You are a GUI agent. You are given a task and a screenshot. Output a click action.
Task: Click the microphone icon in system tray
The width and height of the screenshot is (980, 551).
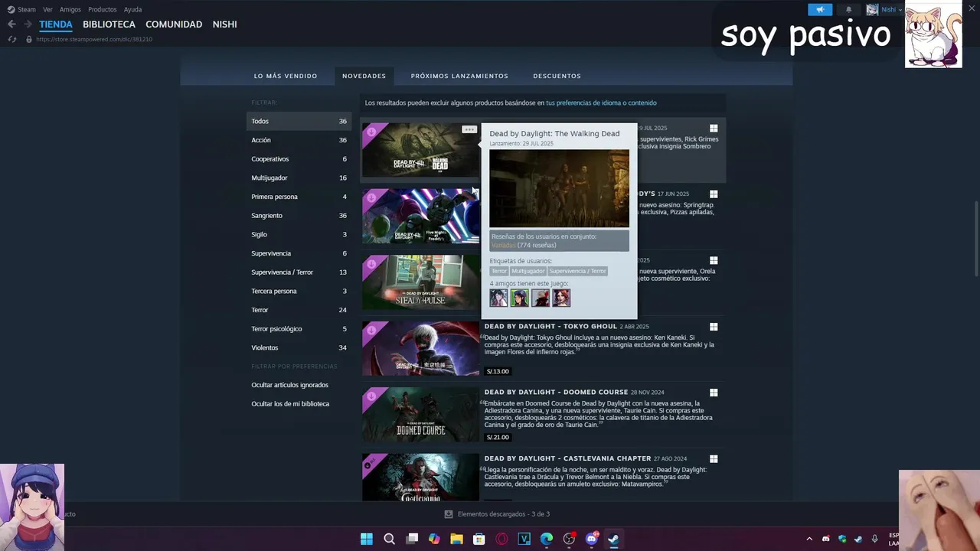click(874, 539)
